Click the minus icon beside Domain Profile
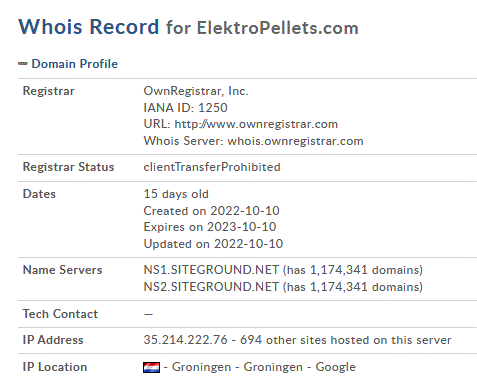Viewport: 477px width, 380px height. tap(23, 64)
